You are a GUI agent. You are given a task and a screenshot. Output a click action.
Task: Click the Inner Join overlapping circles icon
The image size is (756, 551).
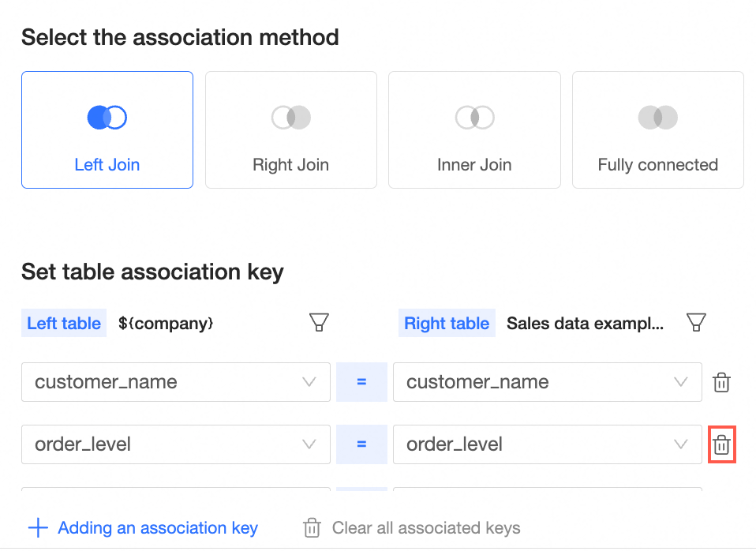click(474, 118)
